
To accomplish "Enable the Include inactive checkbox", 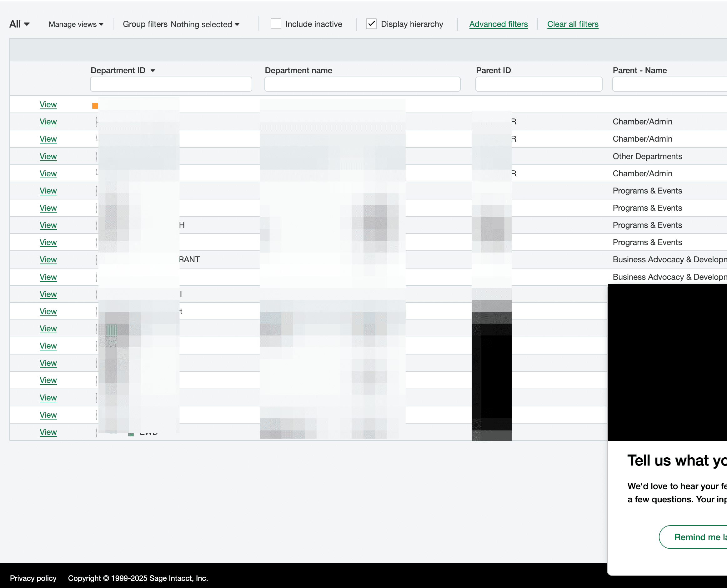I will click(x=276, y=24).
